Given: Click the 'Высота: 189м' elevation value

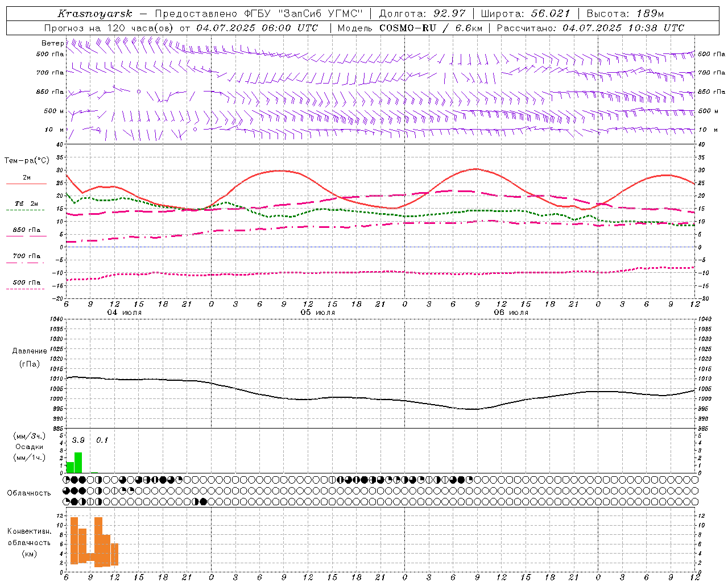Looking at the screenshot, I should coord(624,14).
